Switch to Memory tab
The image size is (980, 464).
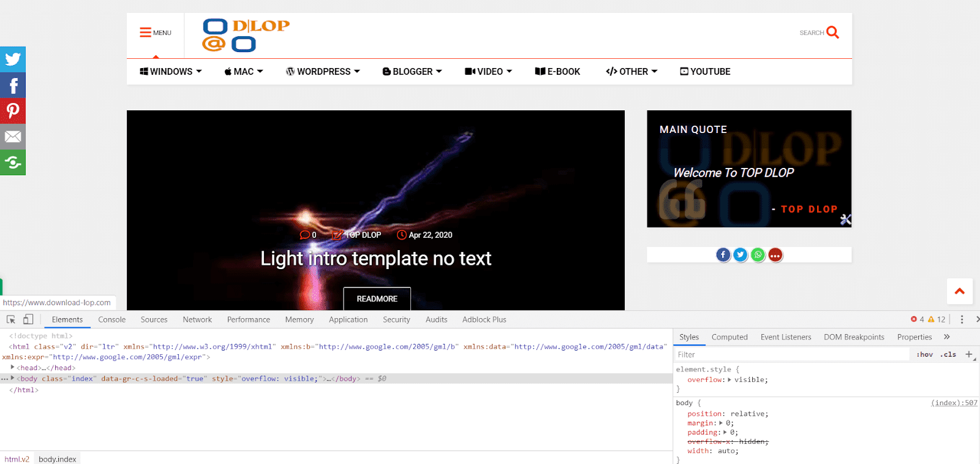point(300,319)
